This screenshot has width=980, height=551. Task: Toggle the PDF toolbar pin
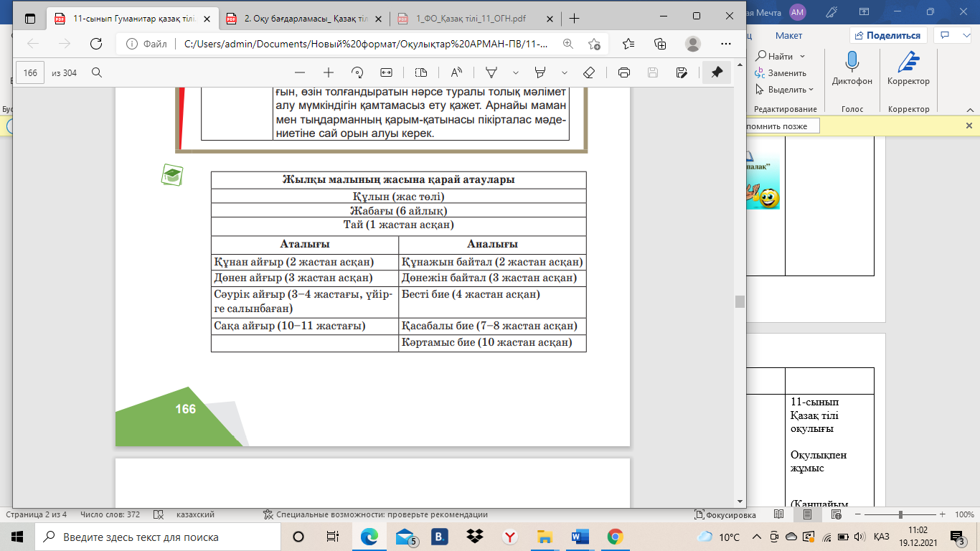[x=717, y=72]
